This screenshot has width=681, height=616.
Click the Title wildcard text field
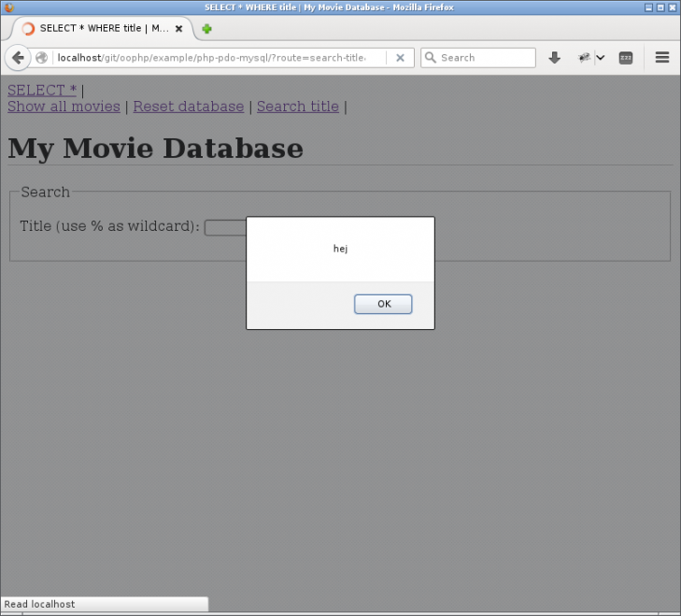pyautogui.click(x=225, y=228)
